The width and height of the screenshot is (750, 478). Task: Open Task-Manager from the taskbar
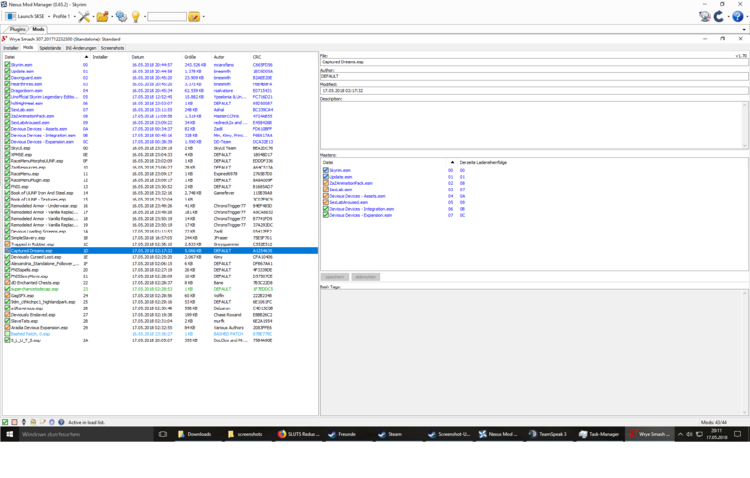pyautogui.click(x=599, y=434)
